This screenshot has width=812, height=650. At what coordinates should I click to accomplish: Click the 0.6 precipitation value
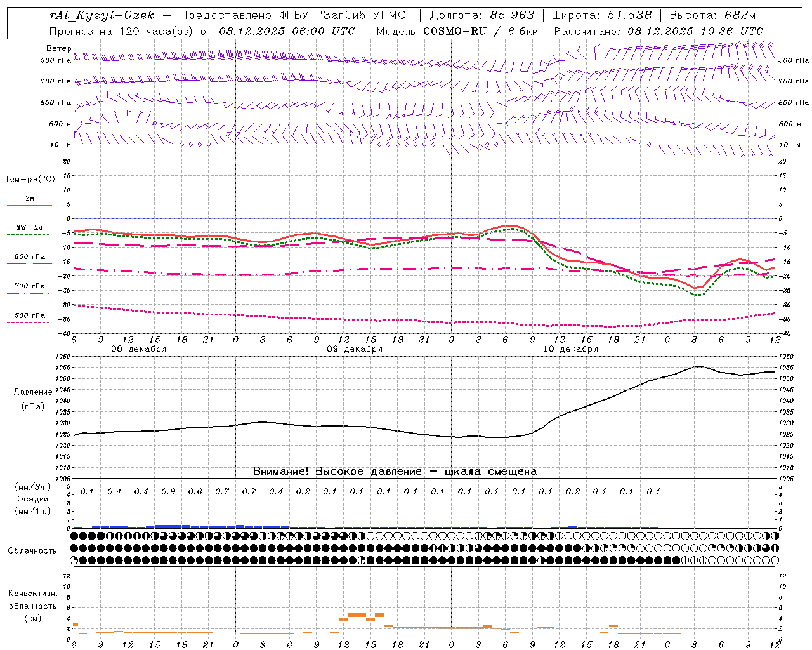pos(195,492)
